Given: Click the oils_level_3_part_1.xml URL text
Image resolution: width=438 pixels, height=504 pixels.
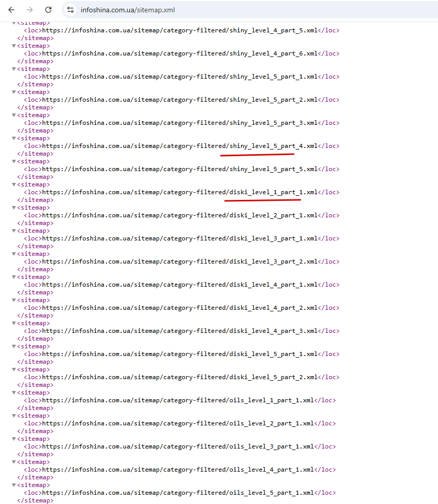Looking at the screenshot, I should 178,447.
